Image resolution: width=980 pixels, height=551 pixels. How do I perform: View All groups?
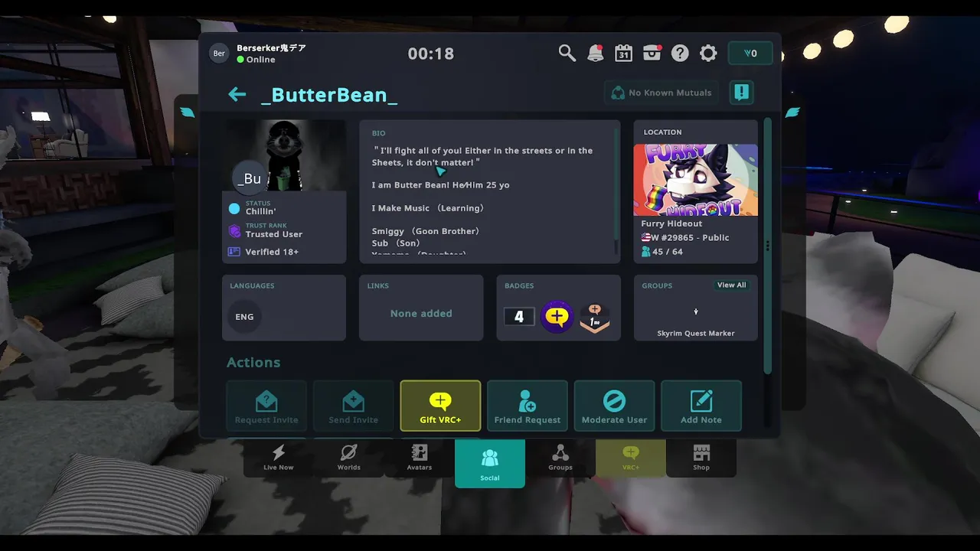[731, 285]
